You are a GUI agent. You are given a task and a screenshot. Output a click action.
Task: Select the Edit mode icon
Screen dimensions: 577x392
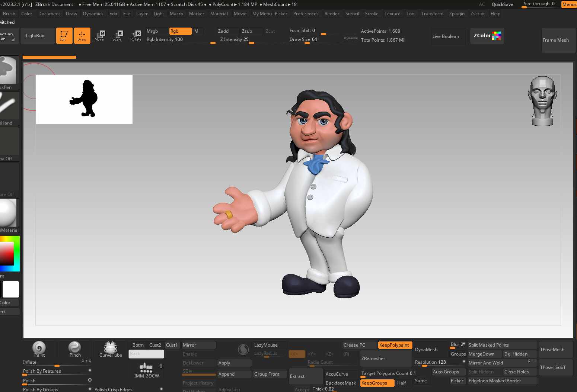64,36
